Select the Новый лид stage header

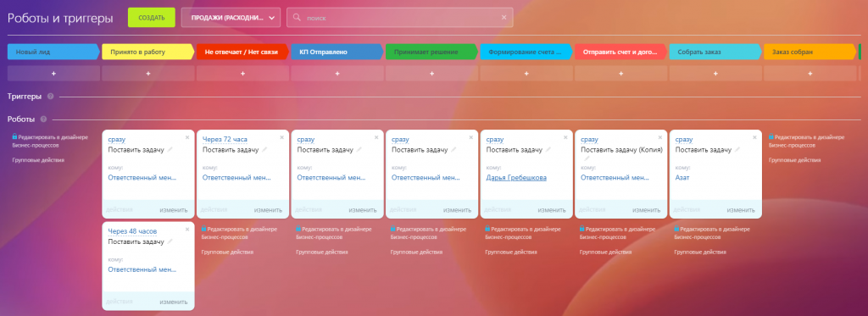click(53, 52)
